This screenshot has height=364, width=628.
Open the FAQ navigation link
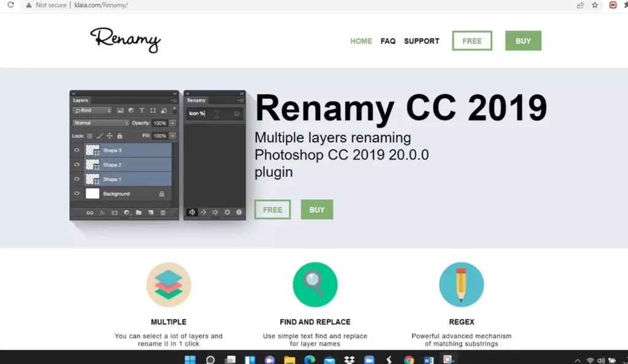pyautogui.click(x=388, y=41)
